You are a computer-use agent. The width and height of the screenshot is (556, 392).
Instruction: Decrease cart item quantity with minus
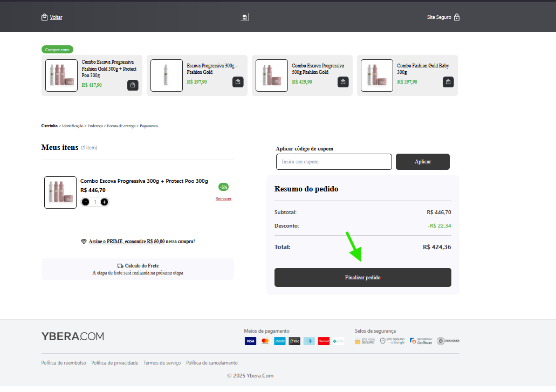click(x=85, y=202)
